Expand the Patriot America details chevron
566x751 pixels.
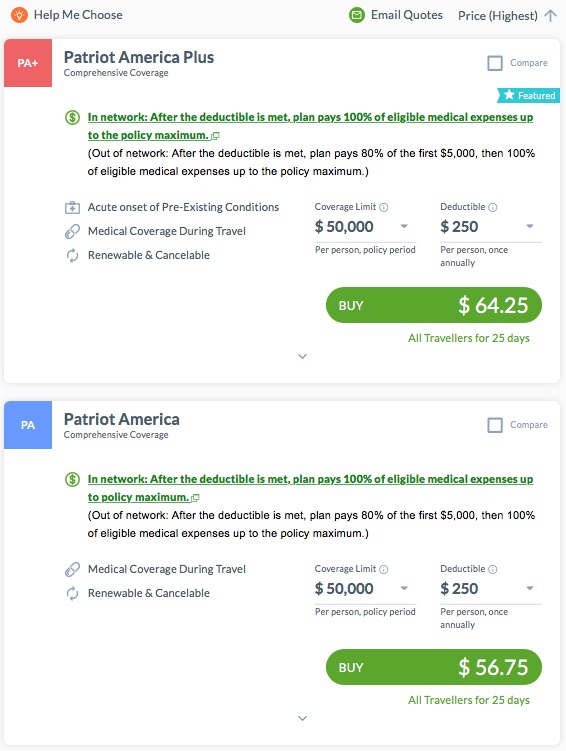302,718
